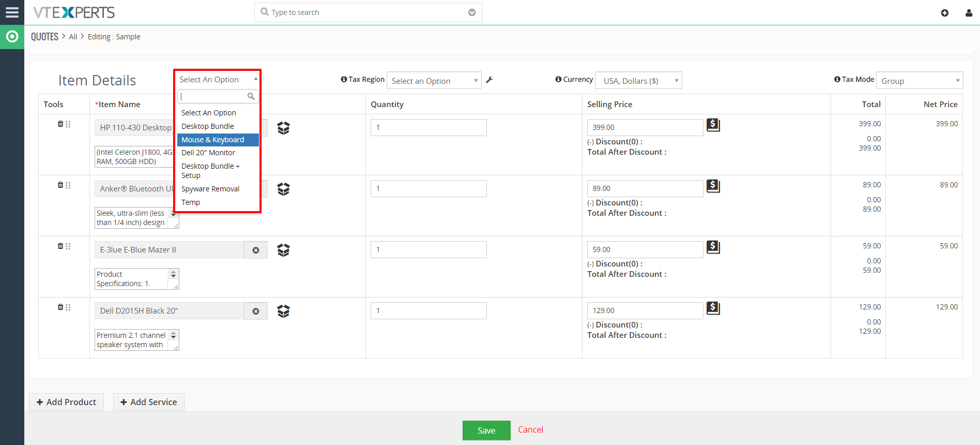Cancel editing the quote
Screen dimensions: 980x445
tap(530, 429)
